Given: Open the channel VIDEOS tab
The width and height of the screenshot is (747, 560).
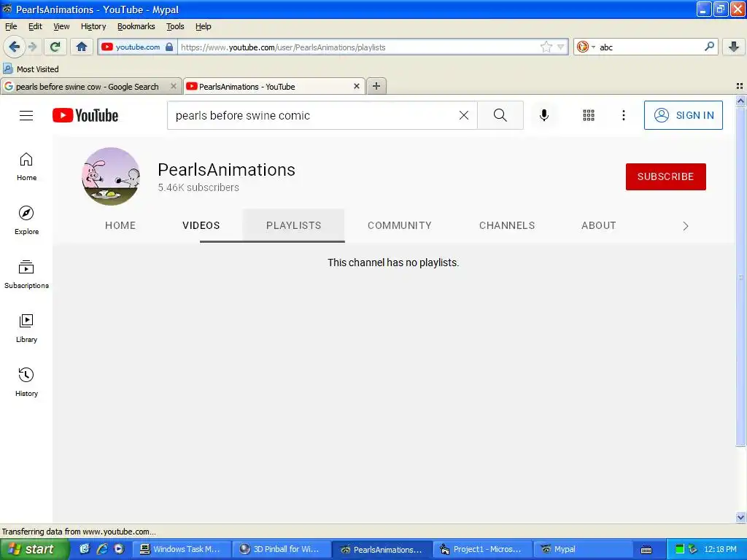Looking at the screenshot, I should (x=201, y=225).
